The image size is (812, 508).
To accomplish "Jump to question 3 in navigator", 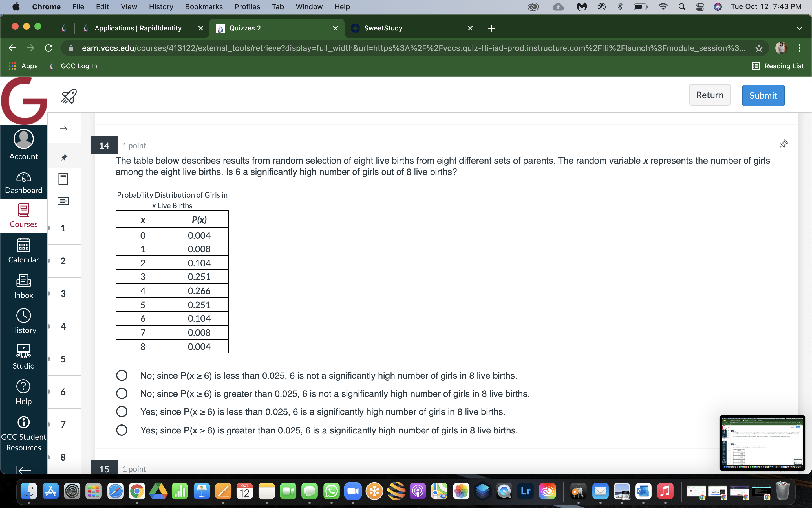I will pos(63,294).
